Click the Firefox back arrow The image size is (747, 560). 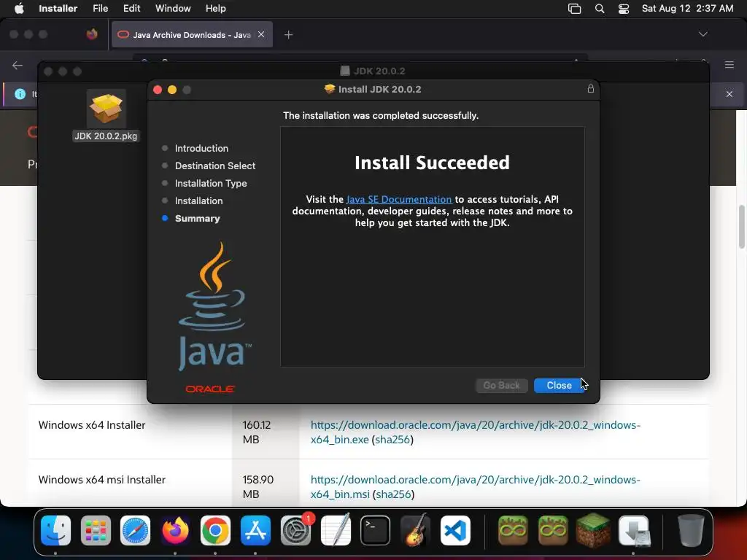coord(18,65)
